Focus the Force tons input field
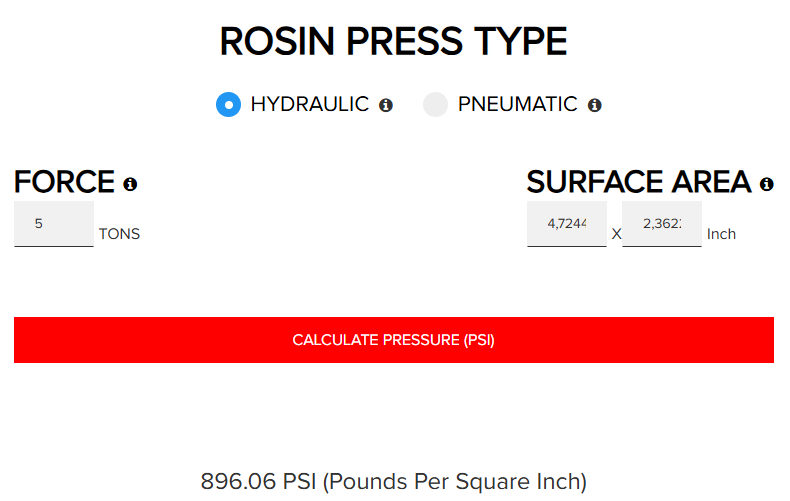Image resolution: width=790 pixels, height=501 pixels. (54, 224)
